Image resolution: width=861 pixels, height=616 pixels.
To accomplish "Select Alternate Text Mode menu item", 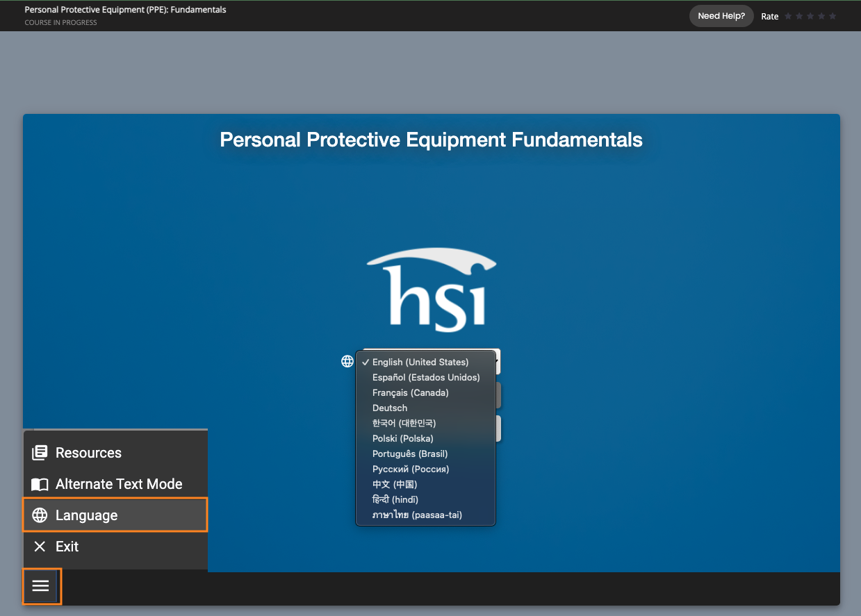I will click(x=115, y=484).
